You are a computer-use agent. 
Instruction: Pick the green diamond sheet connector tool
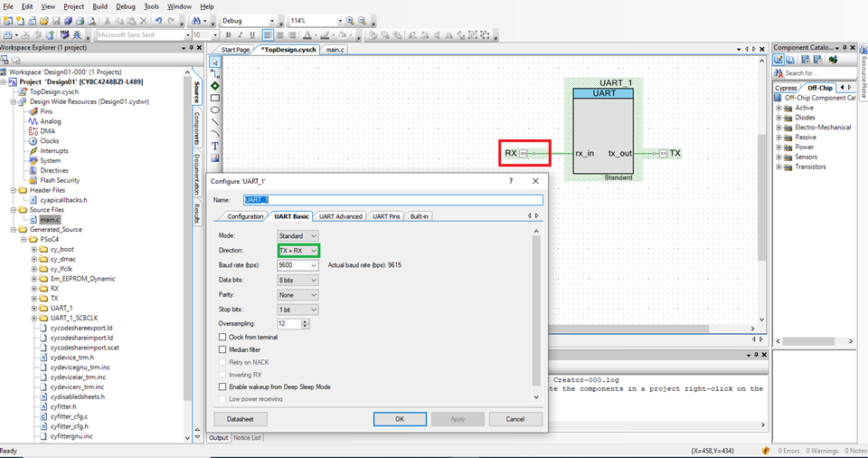215,86
